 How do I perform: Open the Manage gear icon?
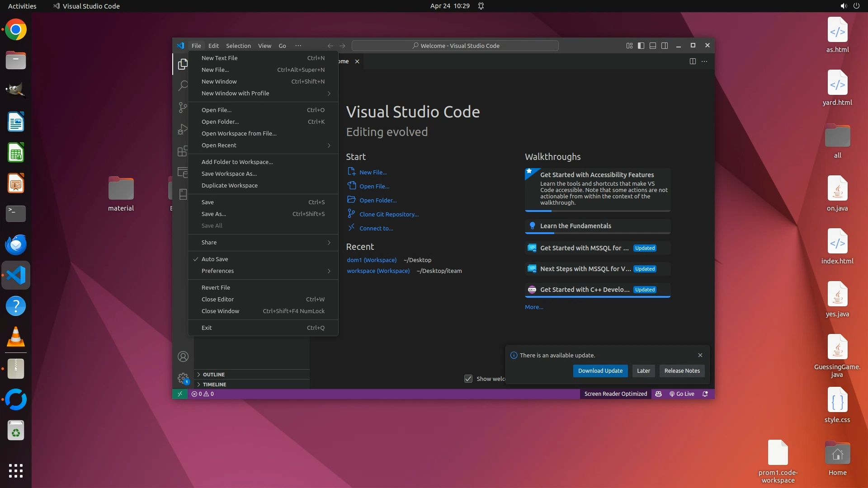[x=183, y=378]
